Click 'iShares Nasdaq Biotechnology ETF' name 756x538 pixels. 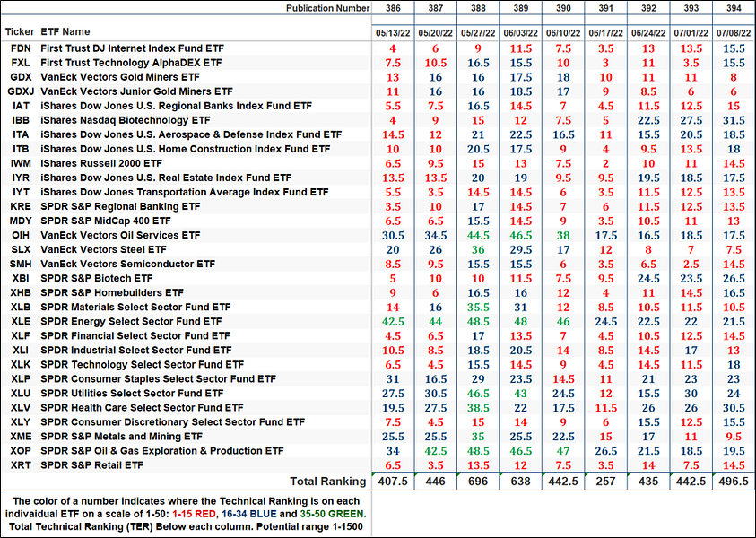tap(126, 120)
